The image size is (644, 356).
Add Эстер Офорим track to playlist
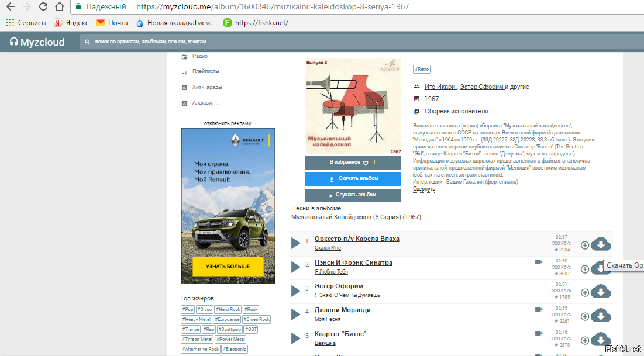point(585,293)
